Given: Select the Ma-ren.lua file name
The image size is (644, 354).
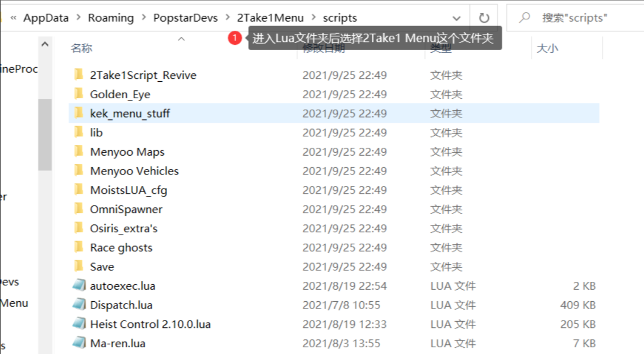Looking at the screenshot, I should tap(118, 343).
